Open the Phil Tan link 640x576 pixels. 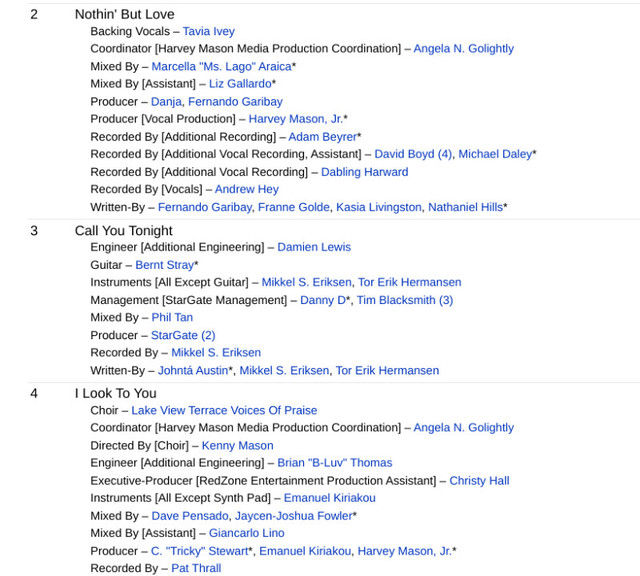[172, 317]
